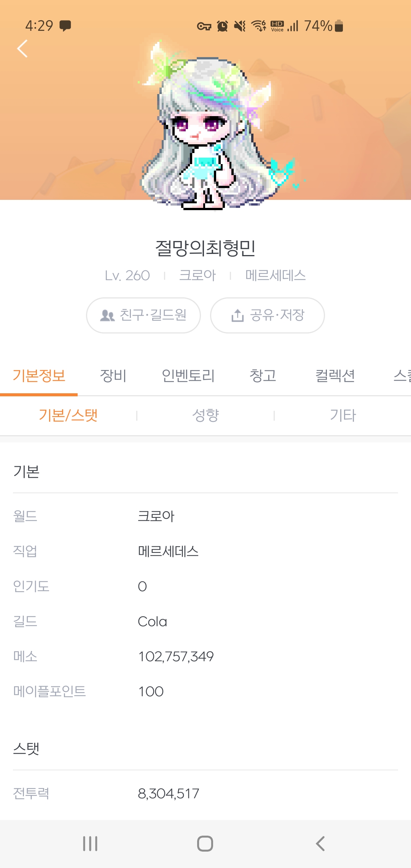Open the 컬렉션 tab
The image size is (411, 868).
335,376
